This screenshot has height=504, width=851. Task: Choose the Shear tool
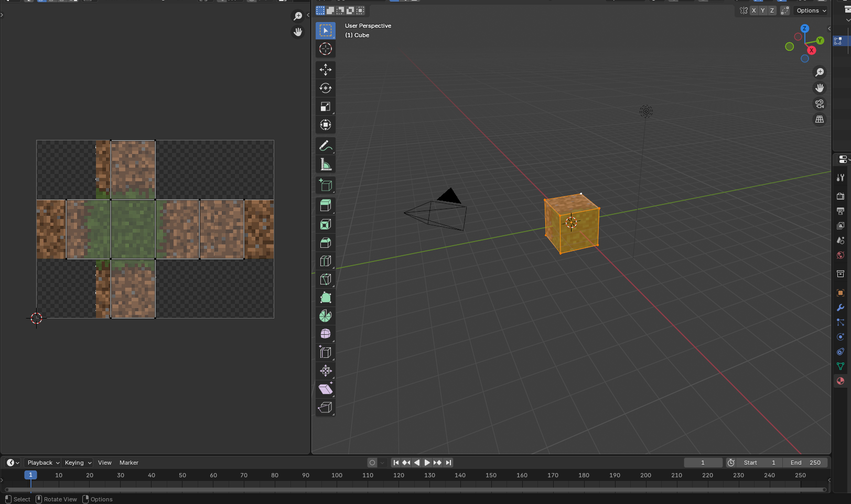point(326,389)
